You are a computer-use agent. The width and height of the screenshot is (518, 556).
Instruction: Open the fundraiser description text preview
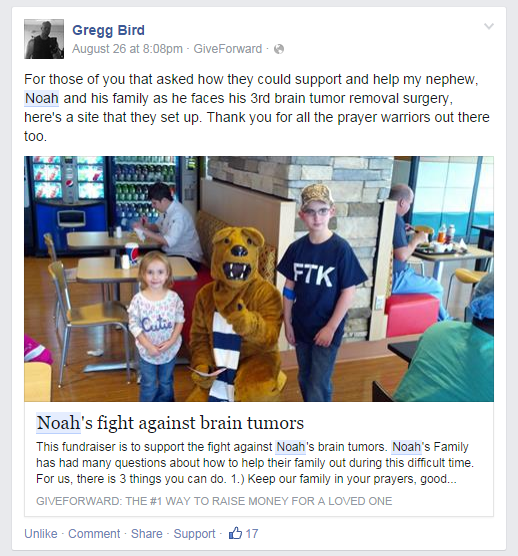[x=255, y=463]
